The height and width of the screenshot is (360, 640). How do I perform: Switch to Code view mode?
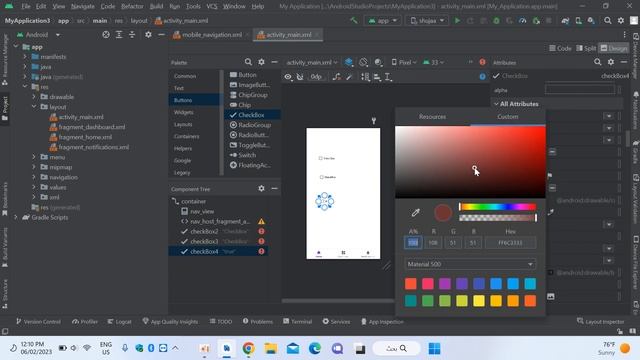point(560,48)
